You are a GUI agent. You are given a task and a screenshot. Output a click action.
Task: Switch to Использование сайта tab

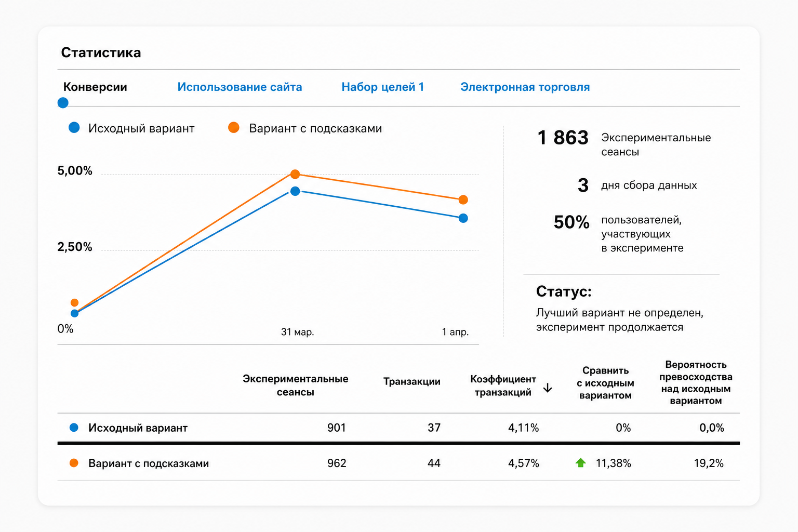240,87
